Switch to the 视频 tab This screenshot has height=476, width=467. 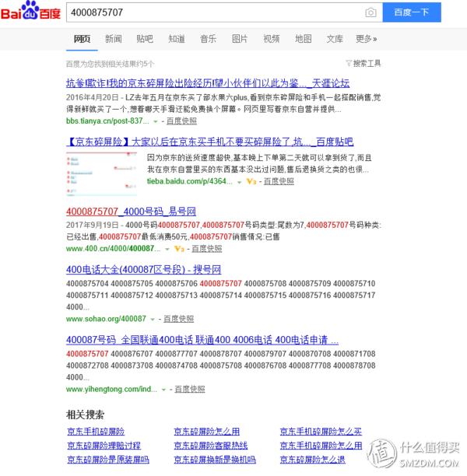(x=272, y=39)
